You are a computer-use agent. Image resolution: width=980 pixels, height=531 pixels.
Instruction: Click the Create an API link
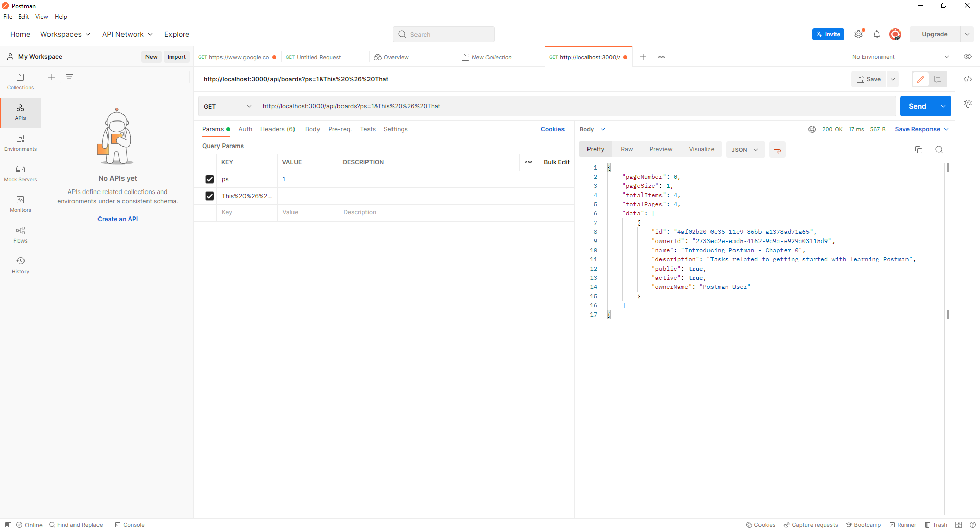point(118,219)
